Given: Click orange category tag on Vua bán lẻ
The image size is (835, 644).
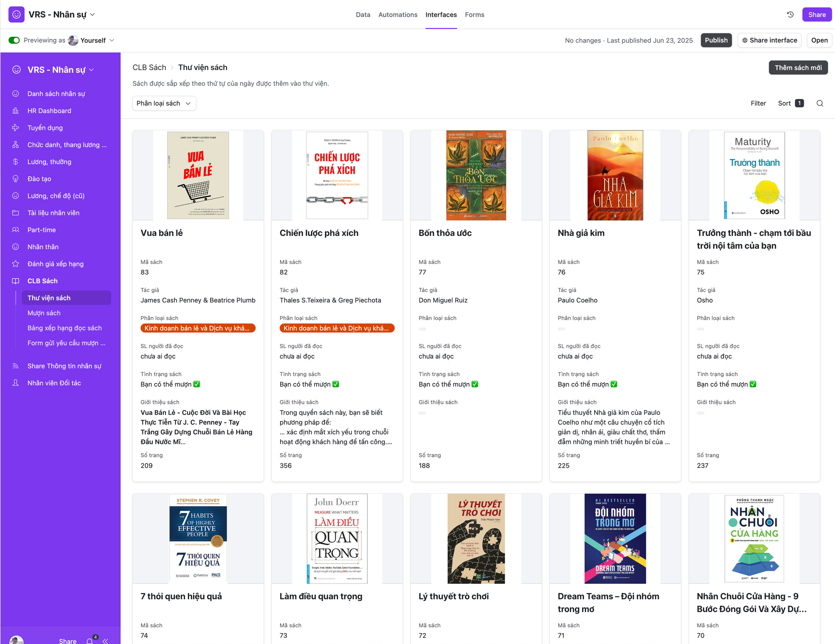Looking at the screenshot, I should (198, 328).
